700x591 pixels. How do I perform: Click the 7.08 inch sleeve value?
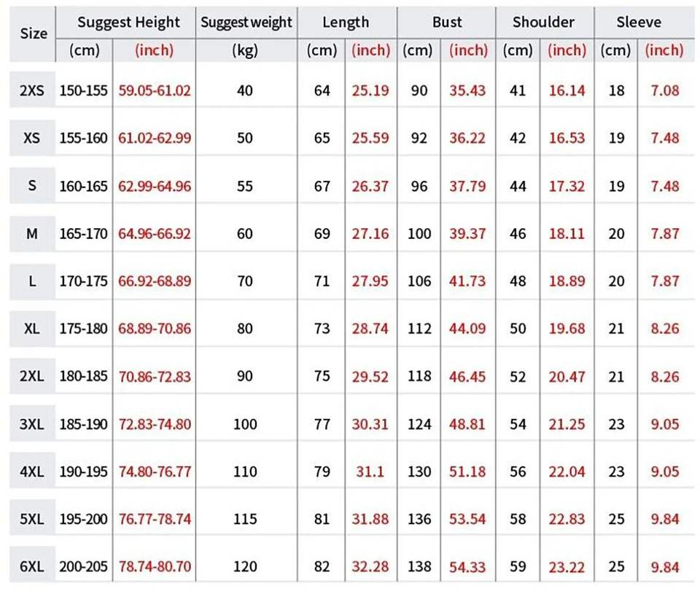pos(664,91)
